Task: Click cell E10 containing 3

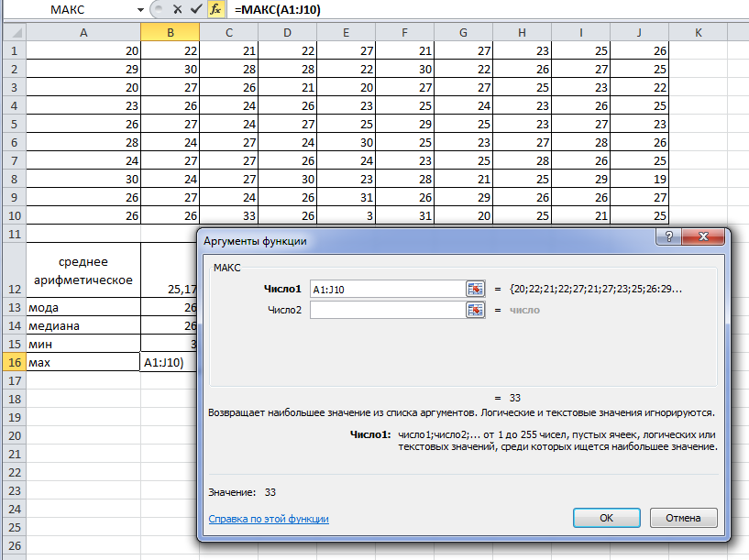Action: tap(347, 215)
